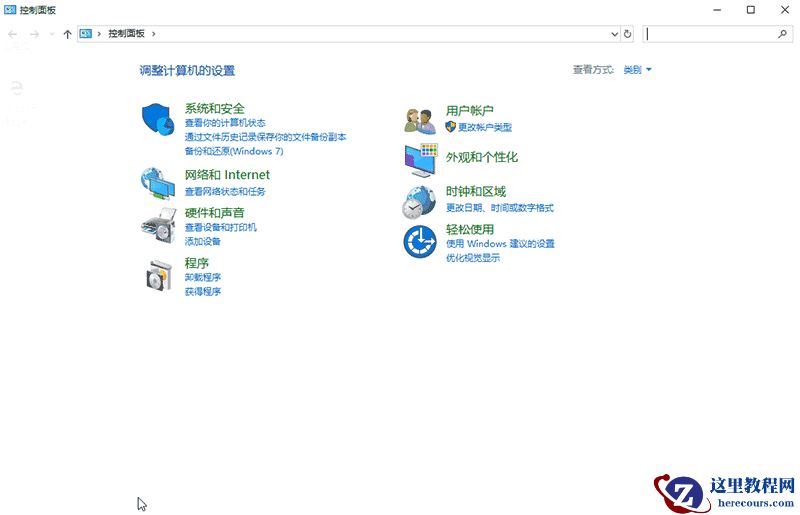Expand chevron after 控制面板 breadcrumb
Viewport: 800px width, 515px height.
coord(154,34)
